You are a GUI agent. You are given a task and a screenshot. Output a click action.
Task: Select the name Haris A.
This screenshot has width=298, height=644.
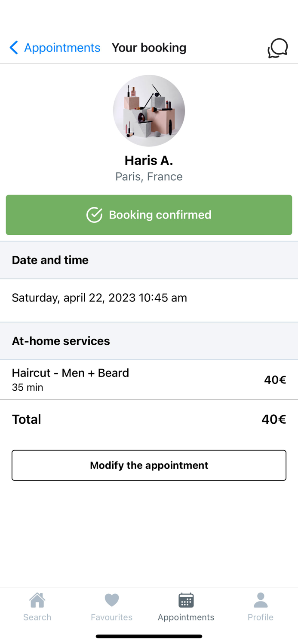[149, 160]
